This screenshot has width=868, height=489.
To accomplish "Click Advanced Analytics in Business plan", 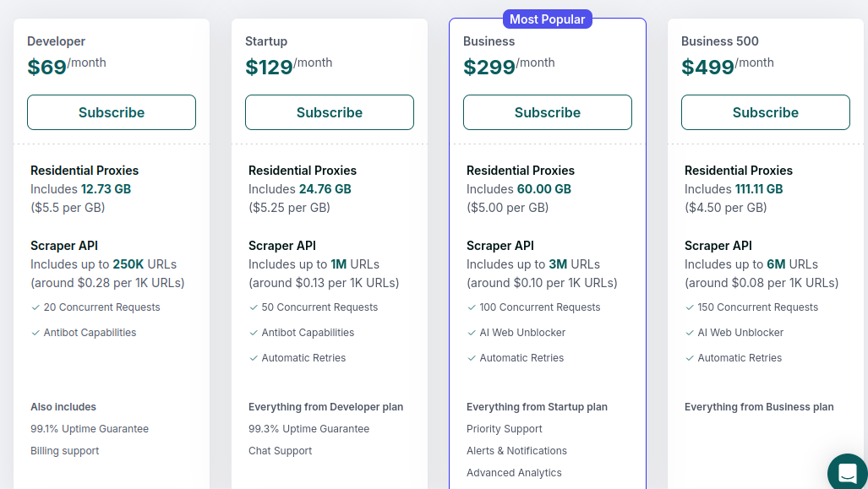I will point(514,473).
